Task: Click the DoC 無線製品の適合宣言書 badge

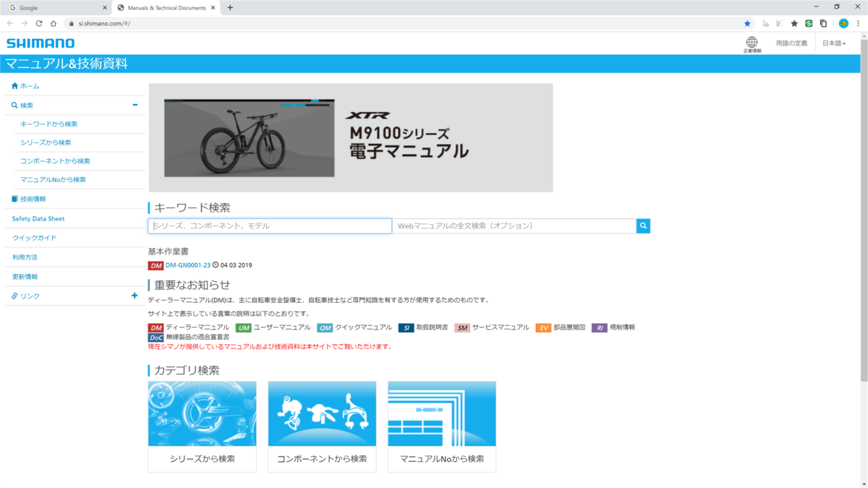Action: coord(156,338)
